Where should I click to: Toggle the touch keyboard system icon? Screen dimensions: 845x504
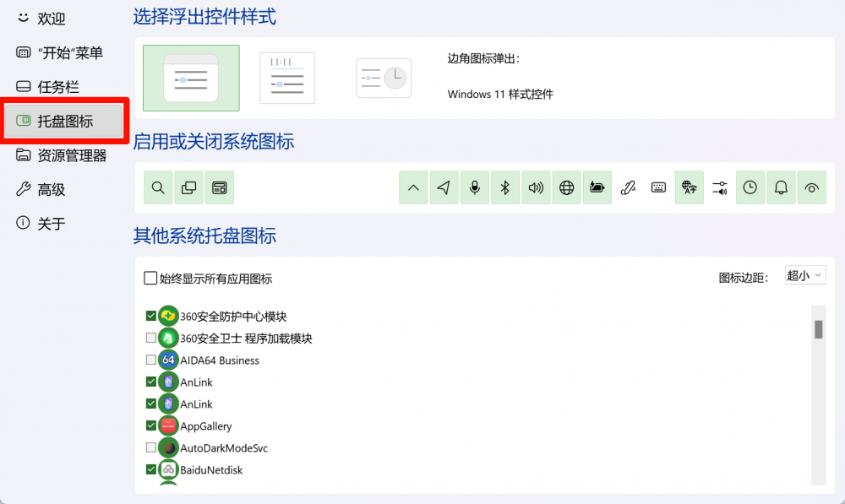(x=658, y=188)
